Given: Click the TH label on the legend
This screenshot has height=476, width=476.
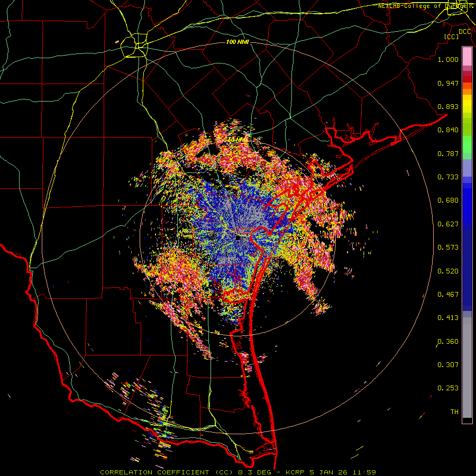Looking at the screenshot, I should [454, 412].
